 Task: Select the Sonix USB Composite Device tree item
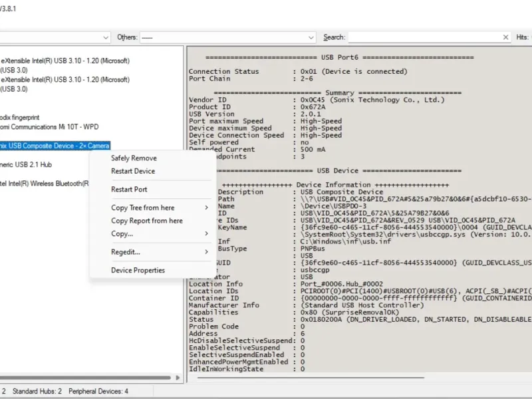click(x=55, y=146)
